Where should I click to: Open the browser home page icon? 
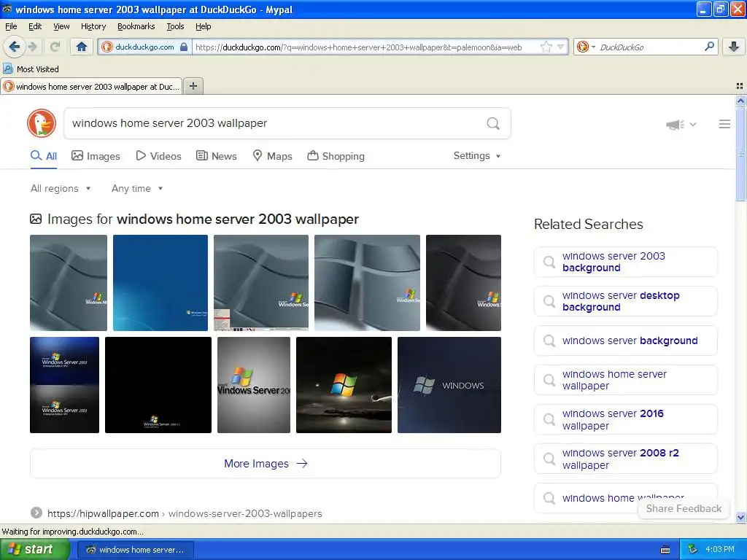click(82, 47)
